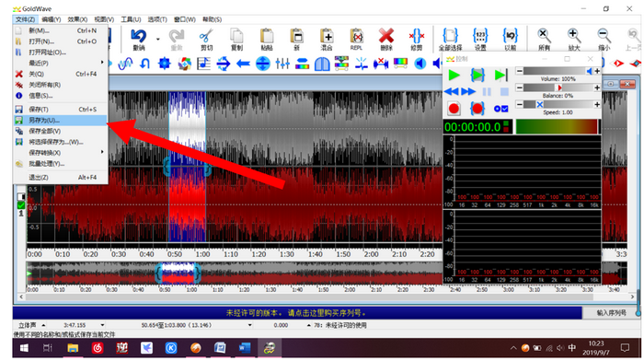Open the 0.000 position dropdown arrow
Viewport: 644px width, 361px height.
(309, 325)
